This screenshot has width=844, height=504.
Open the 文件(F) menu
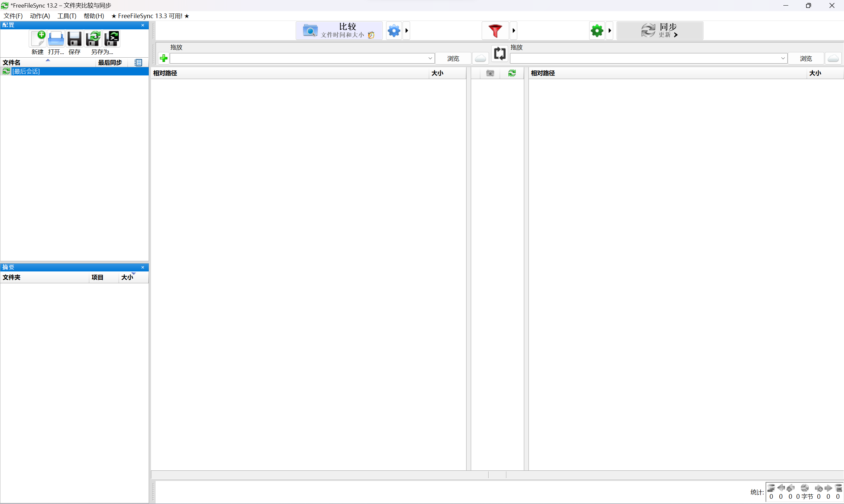(x=13, y=16)
